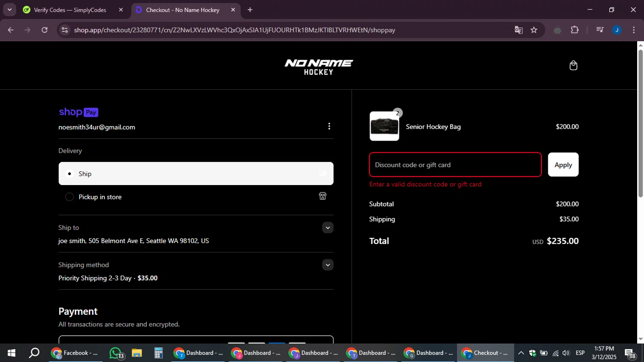Click the browser address bar URL
Image resolution: width=644 pixels, height=362 pixels.
(234, 30)
